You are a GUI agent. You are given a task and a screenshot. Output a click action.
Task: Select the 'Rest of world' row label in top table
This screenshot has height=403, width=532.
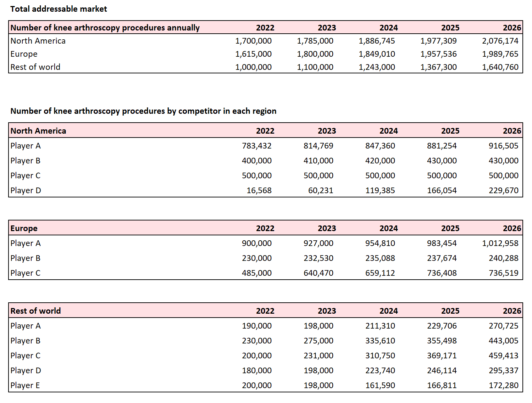click(35, 67)
